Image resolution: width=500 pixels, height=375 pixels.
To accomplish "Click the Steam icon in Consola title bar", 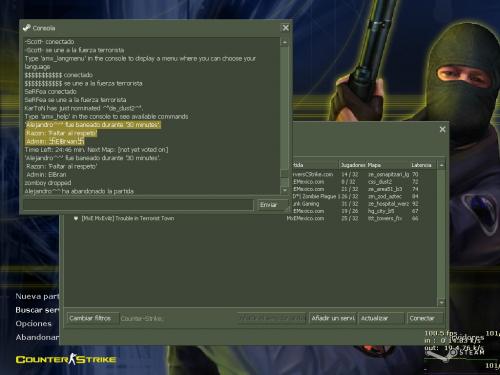I will pos(26,28).
